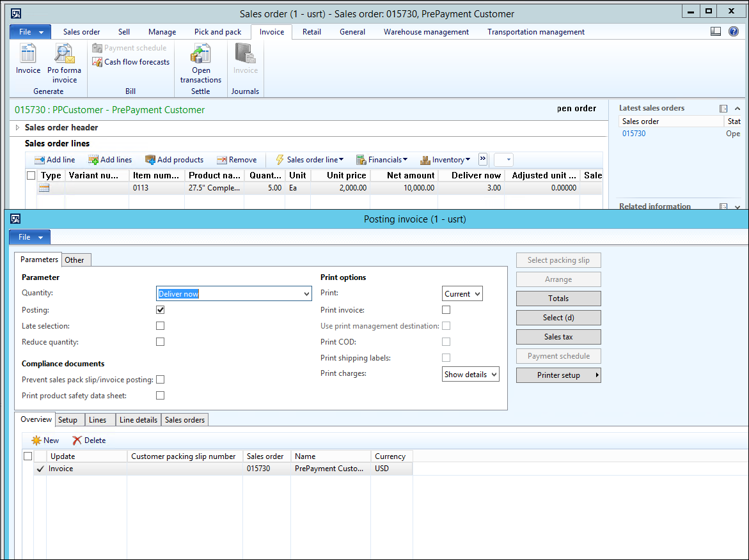Uncheck the Posting checkbox
The width and height of the screenshot is (749, 560).
tap(161, 310)
